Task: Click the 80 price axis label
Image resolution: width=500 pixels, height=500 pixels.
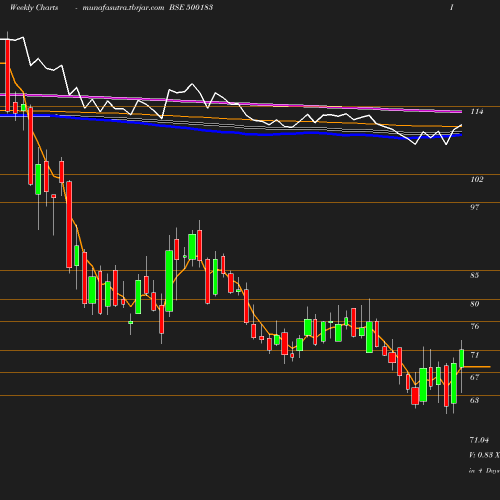Action: [x=475, y=304]
